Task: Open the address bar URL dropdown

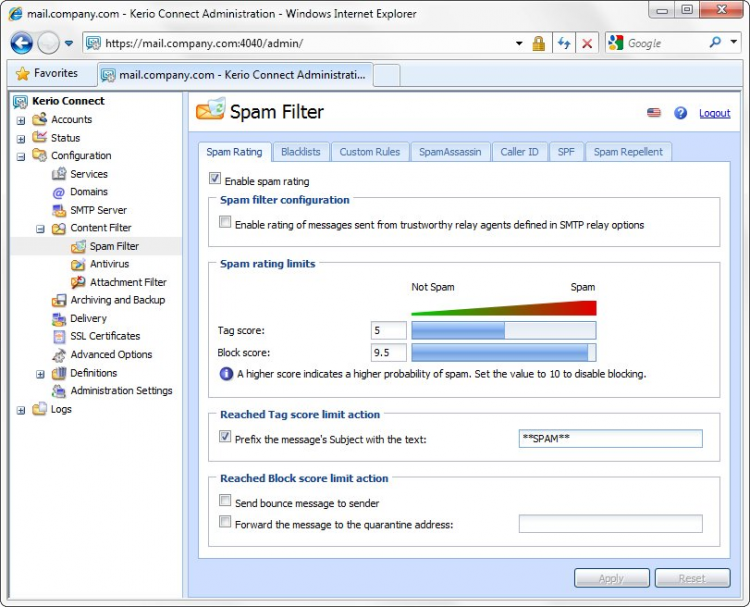Action: click(x=519, y=44)
